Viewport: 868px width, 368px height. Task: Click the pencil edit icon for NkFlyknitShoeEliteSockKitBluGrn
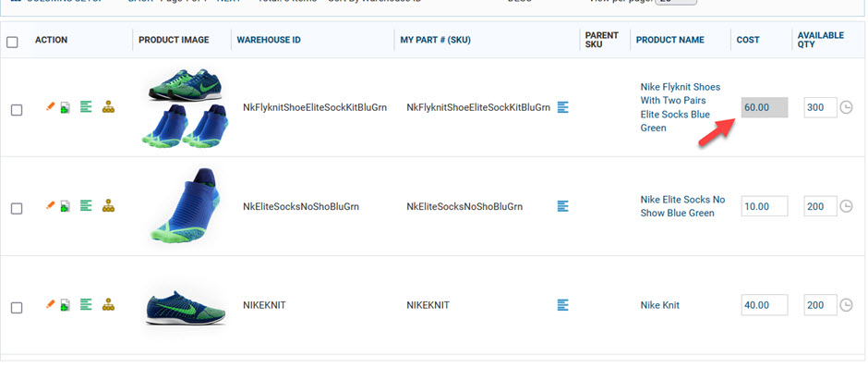pyautogui.click(x=51, y=105)
